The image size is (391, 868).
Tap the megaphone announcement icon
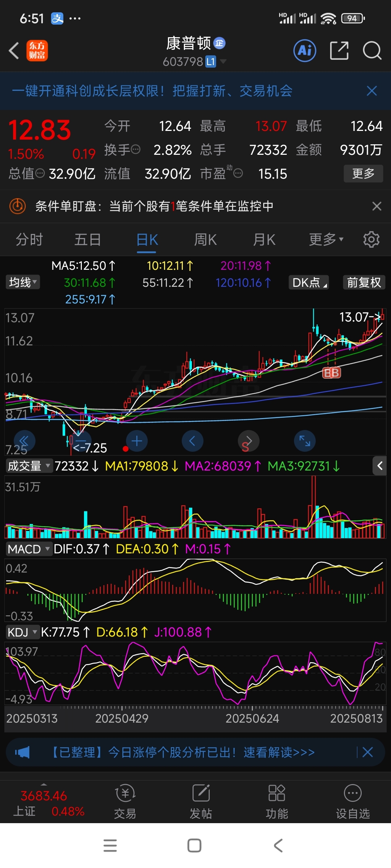[22, 753]
